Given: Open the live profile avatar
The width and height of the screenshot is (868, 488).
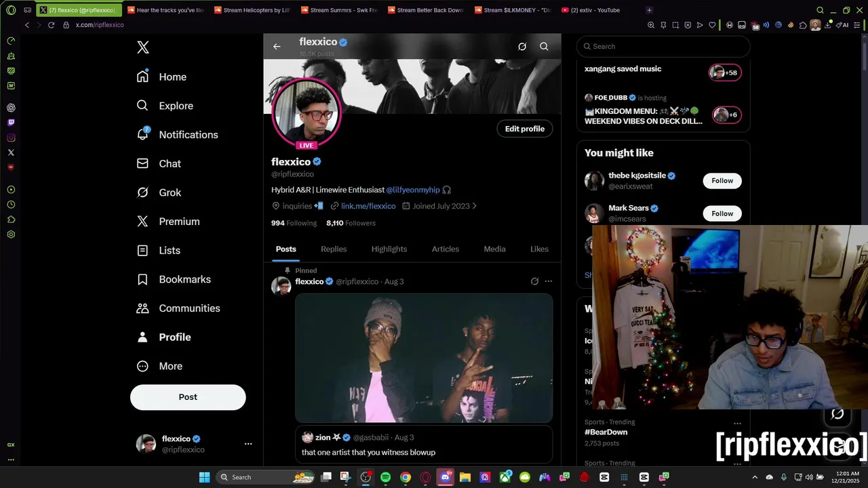Looking at the screenshot, I should tap(306, 114).
